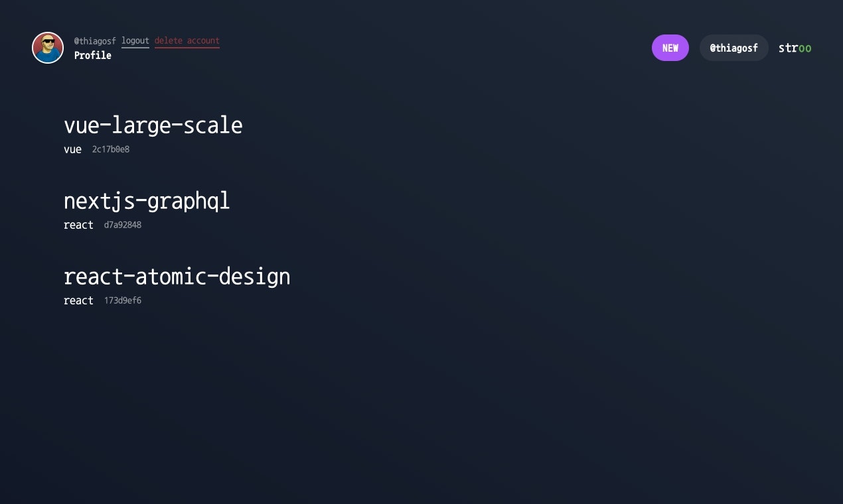Click the react tag under react-atomic-design
Viewport: 843px width, 504px height.
point(78,301)
